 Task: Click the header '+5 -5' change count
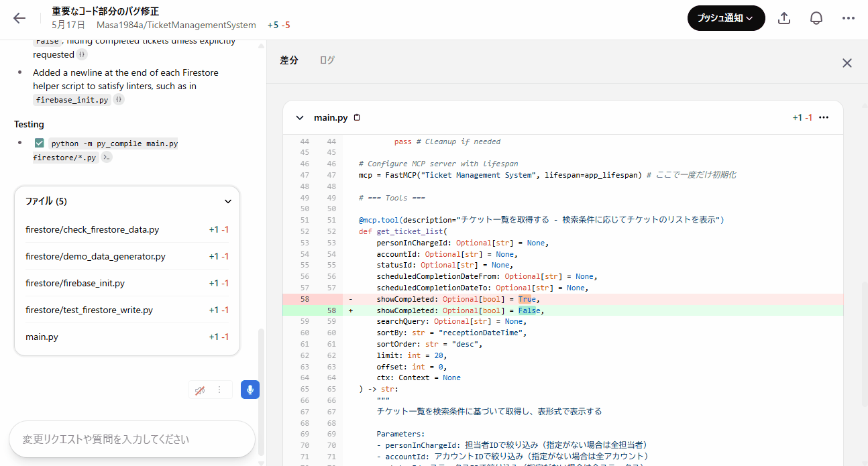tap(278, 25)
